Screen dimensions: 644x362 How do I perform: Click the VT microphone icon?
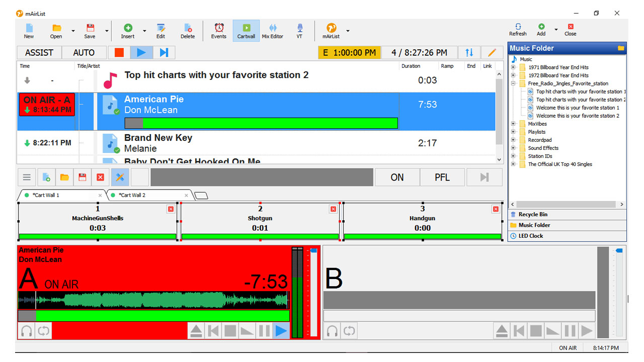point(299,30)
